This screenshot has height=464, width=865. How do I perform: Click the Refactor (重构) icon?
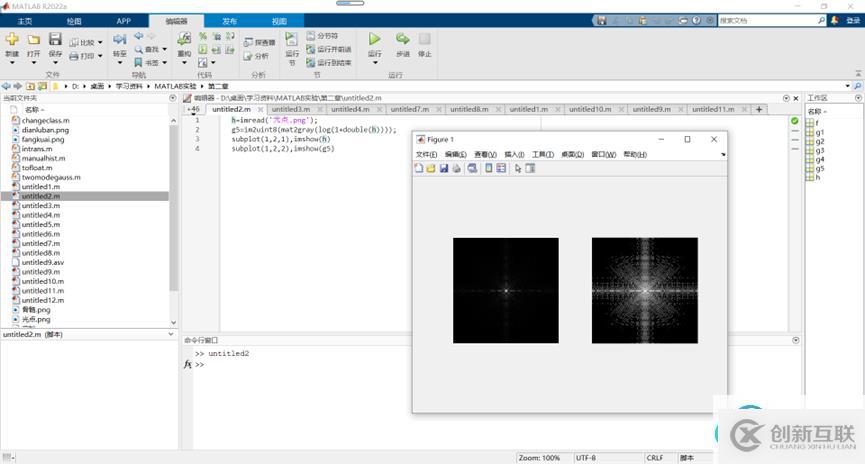(184, 40)
